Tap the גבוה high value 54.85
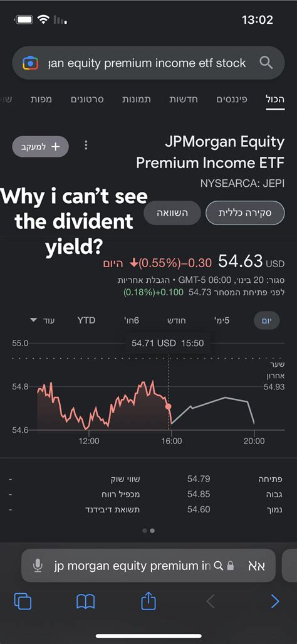 point(199,494)
